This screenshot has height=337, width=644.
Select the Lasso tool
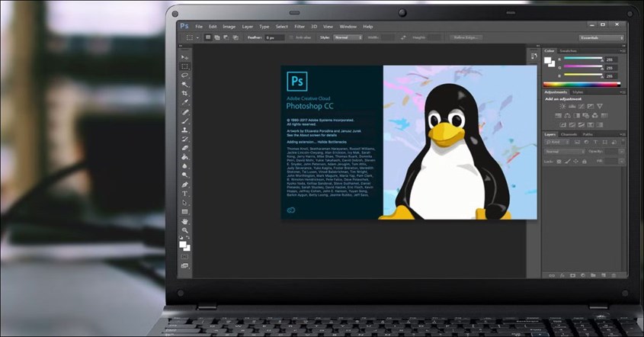click(x=185, y=75)
